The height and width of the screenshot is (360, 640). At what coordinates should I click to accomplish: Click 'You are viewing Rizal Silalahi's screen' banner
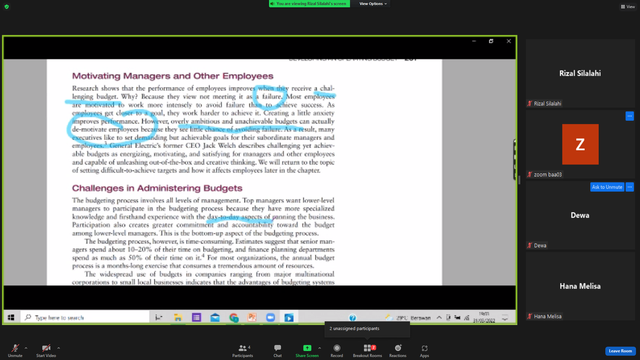(309, 4)
